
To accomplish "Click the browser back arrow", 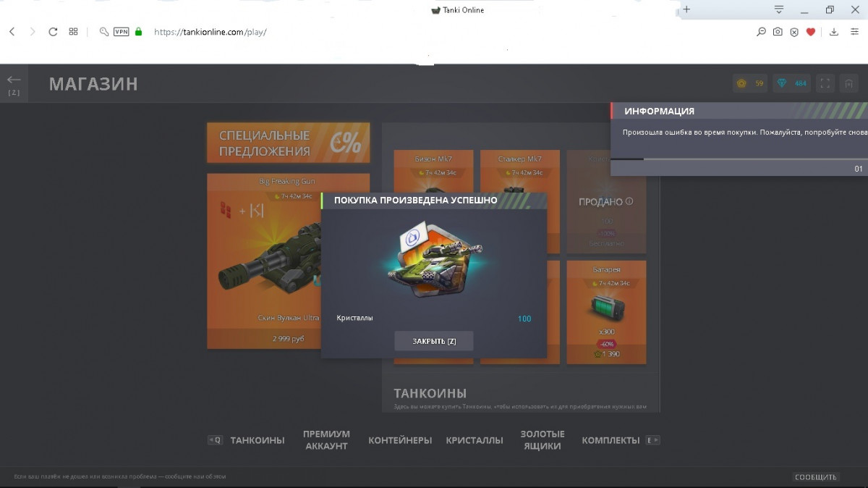I will pos(12,32).
